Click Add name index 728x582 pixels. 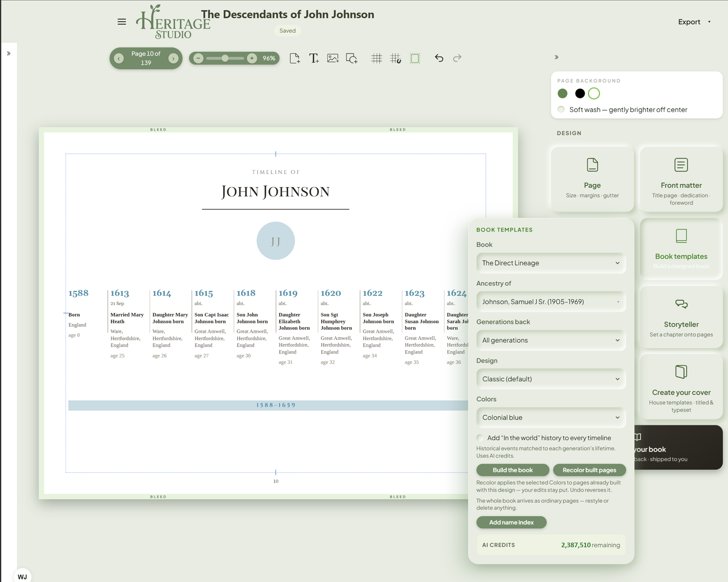click(x=512, y=522)
